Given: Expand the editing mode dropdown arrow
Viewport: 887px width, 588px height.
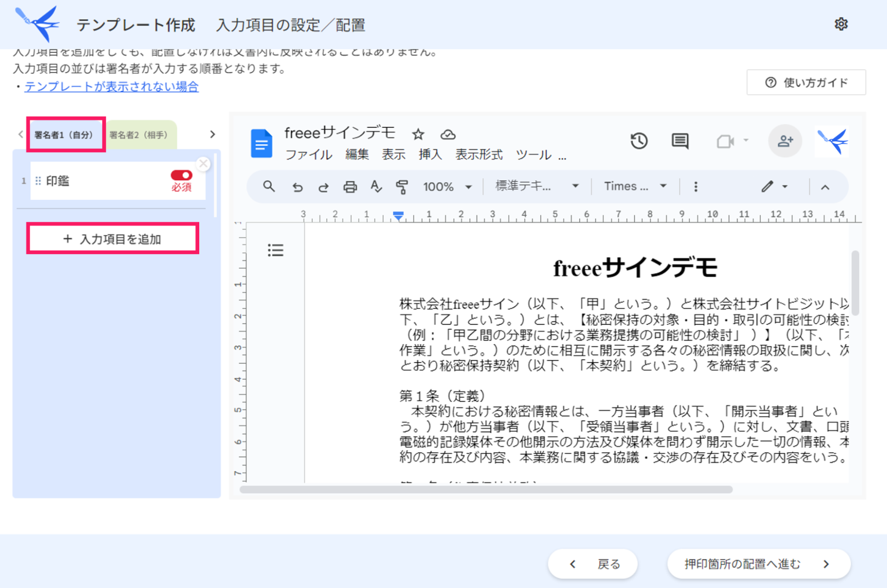Looking at the screenshot, I should pos(785,187).
